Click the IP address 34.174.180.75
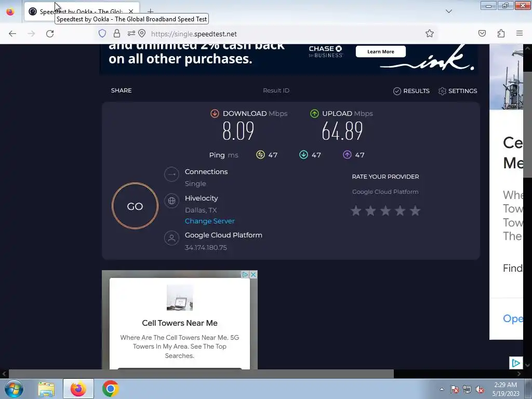This screenshot has height=399, width=532. tap(206, 247)
